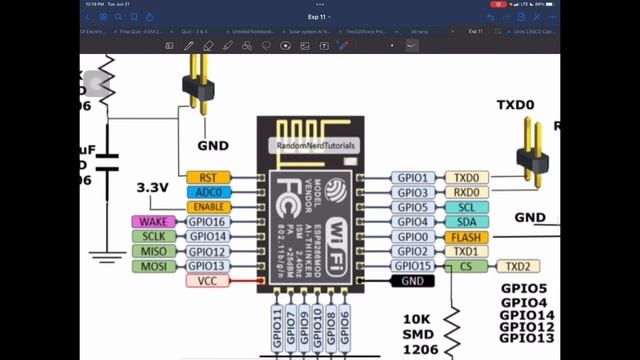
Task: Add a new page
Action: [522, 17]
